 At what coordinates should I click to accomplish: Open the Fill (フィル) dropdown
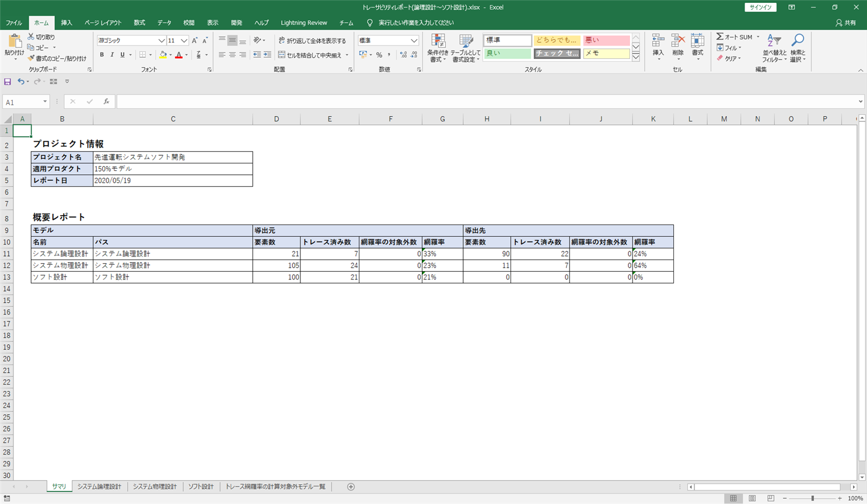[x=729, y=48]
